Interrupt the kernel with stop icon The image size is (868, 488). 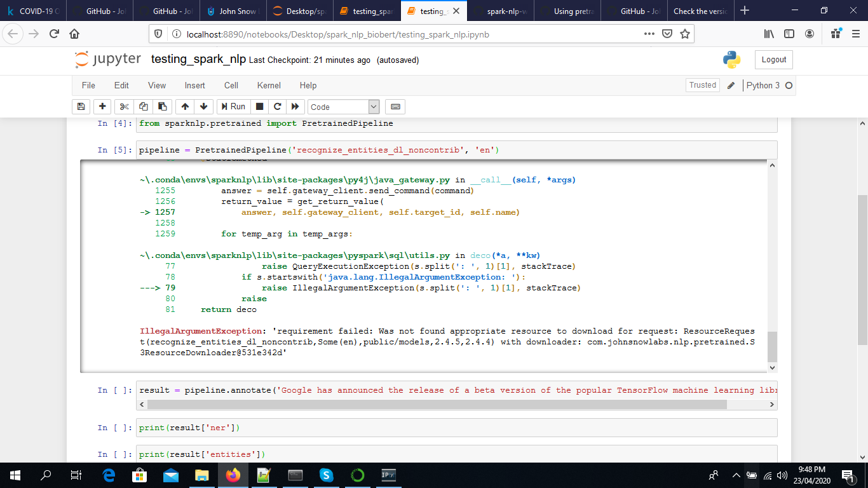pyautogui.click(x=259, y=107)
